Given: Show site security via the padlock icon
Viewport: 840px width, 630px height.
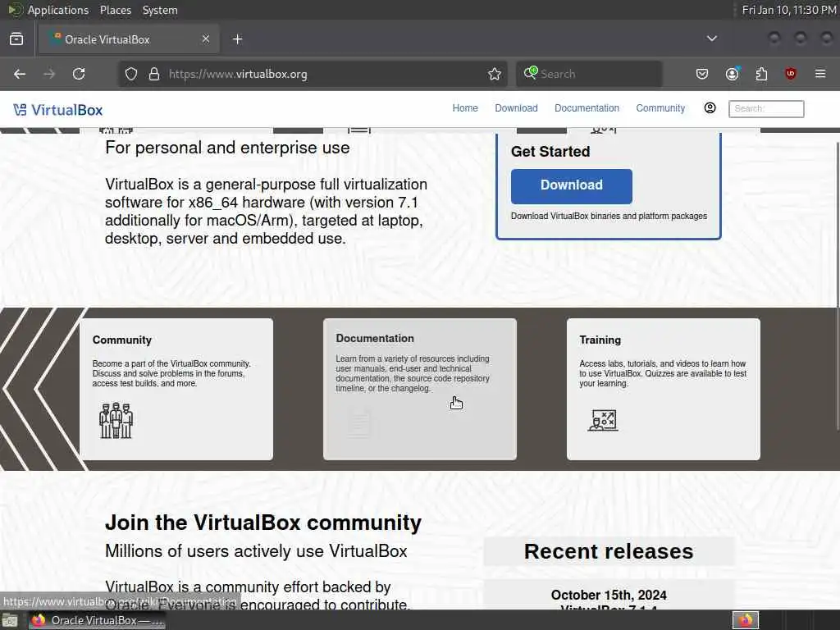Looking at the screenshot, I should pos(154,74).
